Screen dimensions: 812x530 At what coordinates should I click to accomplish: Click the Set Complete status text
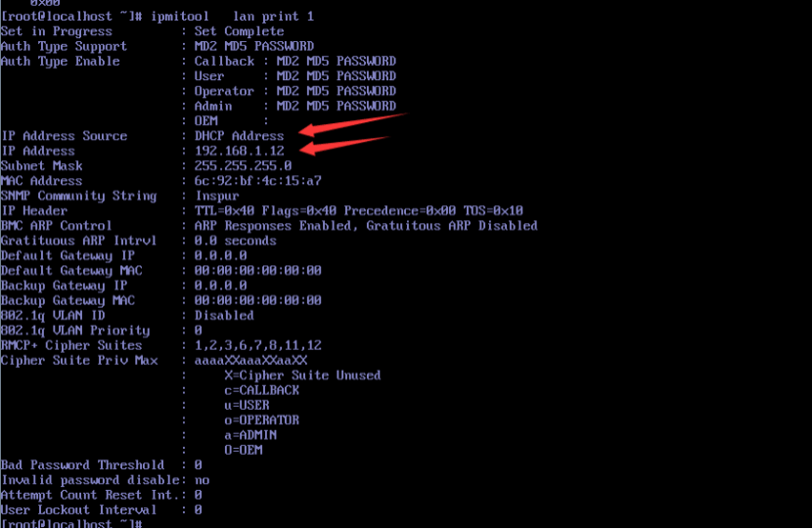click(x=240, y=31)
